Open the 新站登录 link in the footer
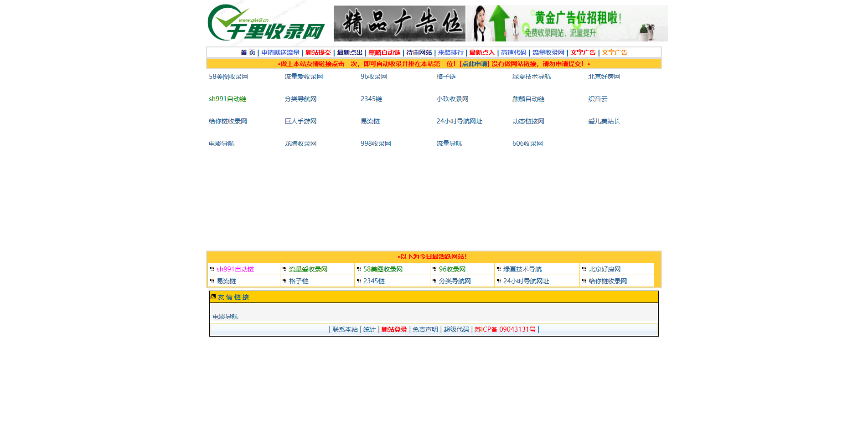This screenshot has width=868, height=425. click(x=393, y=329)
